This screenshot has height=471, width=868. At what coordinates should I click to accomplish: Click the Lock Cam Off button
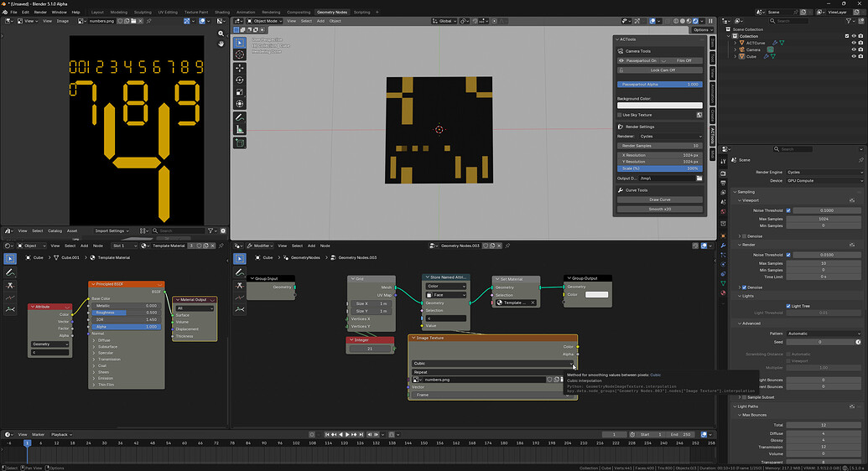[660, 70]
